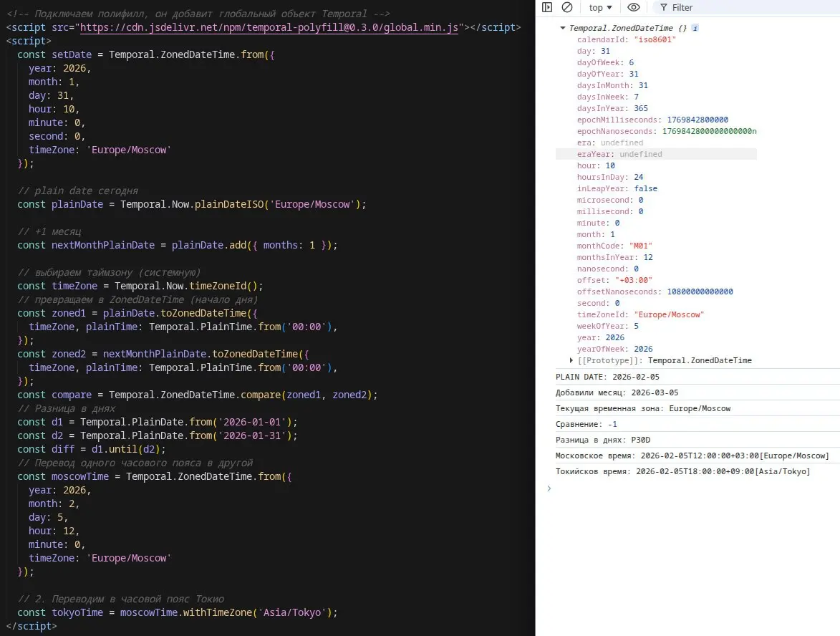Click the Московское время log line
This screenshot has height=636, width=840.
692,456
